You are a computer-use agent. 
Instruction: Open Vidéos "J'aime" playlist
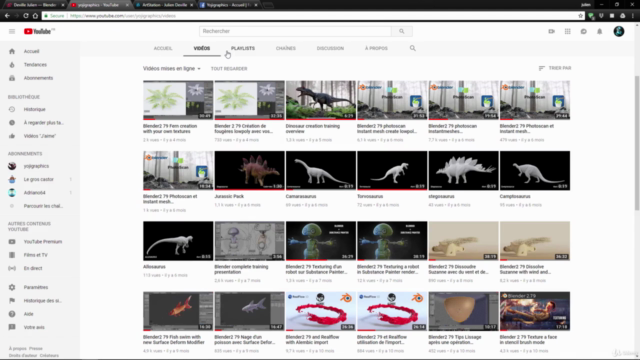(x=40, y=136)
